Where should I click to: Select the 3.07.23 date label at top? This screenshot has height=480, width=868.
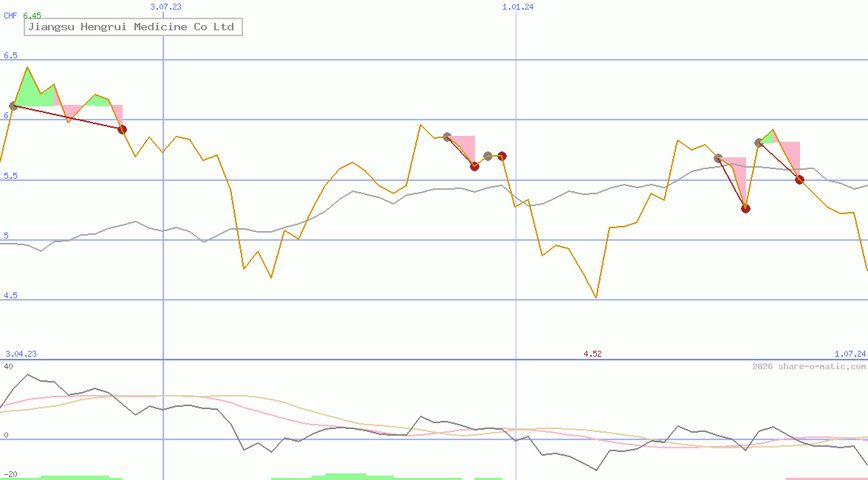point(165,7)
